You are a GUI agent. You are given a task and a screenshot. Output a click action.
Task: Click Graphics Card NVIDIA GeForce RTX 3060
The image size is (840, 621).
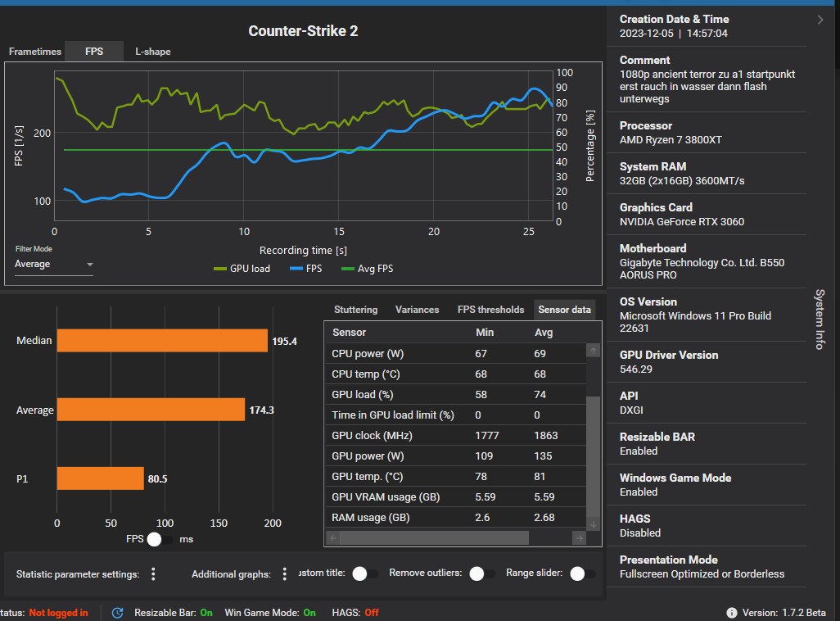tap(682, 221)
